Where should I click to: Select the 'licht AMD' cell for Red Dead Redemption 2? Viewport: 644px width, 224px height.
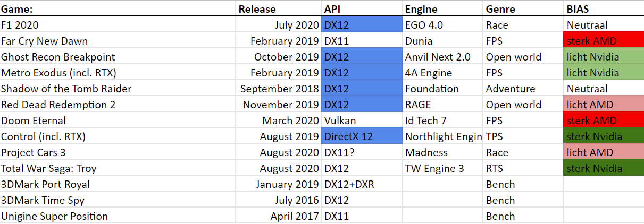pyautogui.click(x=604, y=104)
